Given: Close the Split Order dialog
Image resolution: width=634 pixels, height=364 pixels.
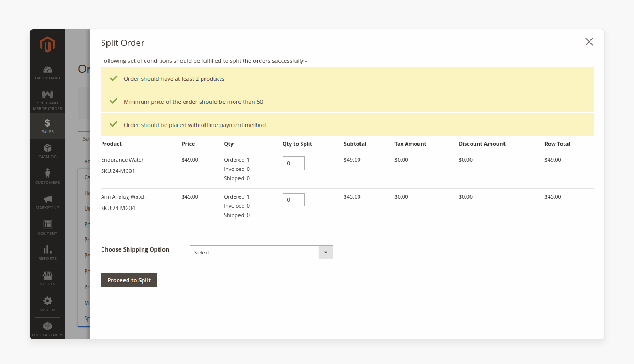Looking at the screenshot, I should pyautogui.click(x=589, y=42).
